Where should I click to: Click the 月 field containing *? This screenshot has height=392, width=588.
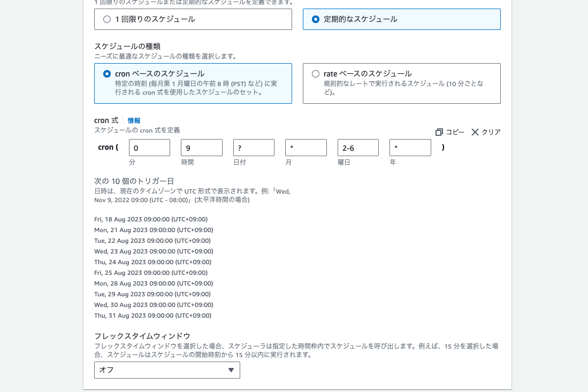[x=306, y=148]
